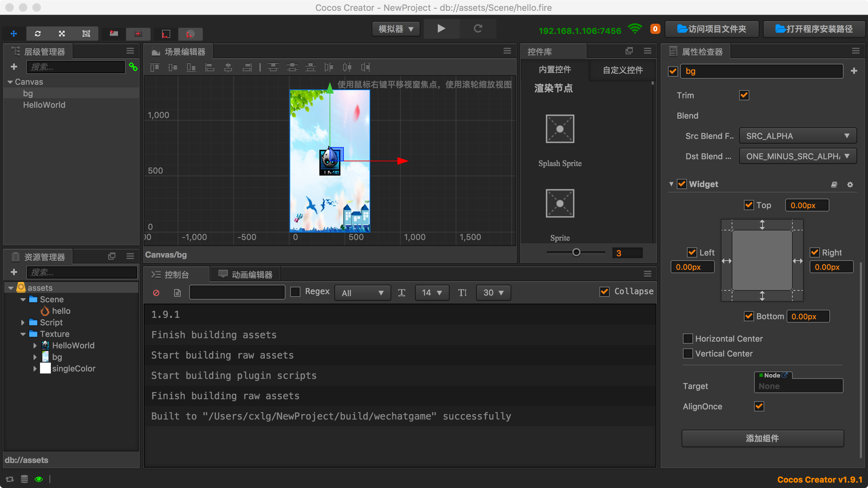The width and height of the screenshot is (868, 488).
Task: Toggle the Trim checkbox
Action: (744, 95)
